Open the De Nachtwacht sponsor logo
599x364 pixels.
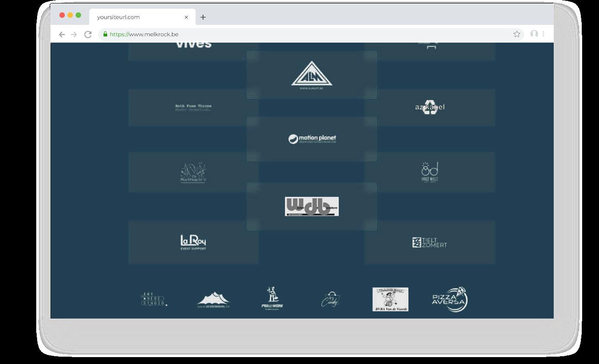click(x=193, y=173)
